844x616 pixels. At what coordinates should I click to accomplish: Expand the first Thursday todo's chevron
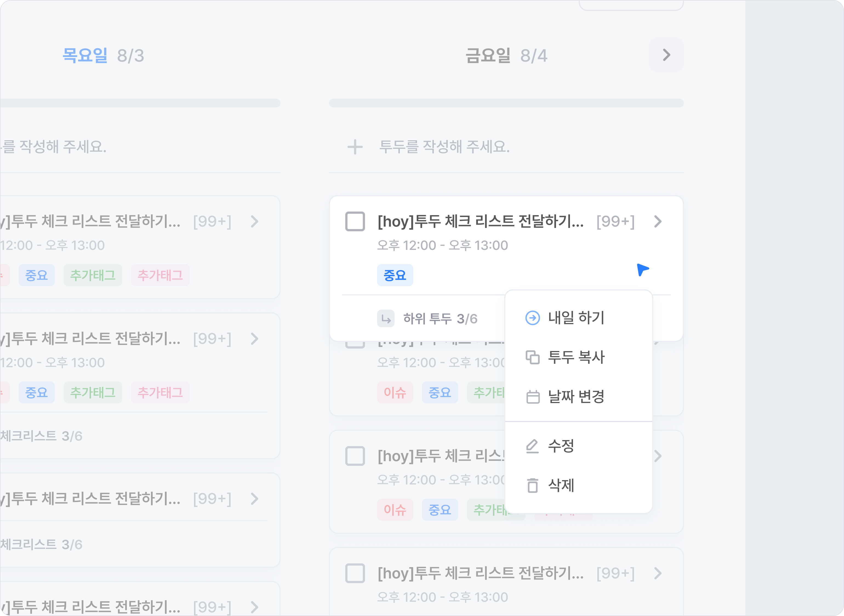[255, 221]
